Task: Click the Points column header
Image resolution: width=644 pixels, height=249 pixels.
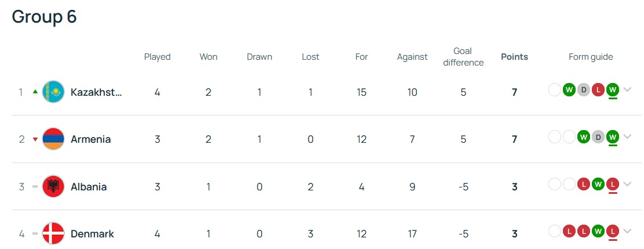Action: coord(514,57)
